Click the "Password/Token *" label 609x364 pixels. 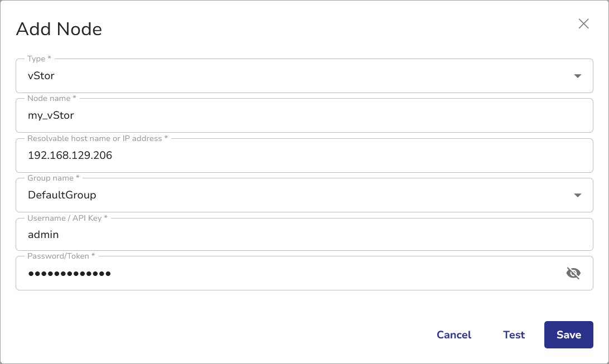[61, 256]
